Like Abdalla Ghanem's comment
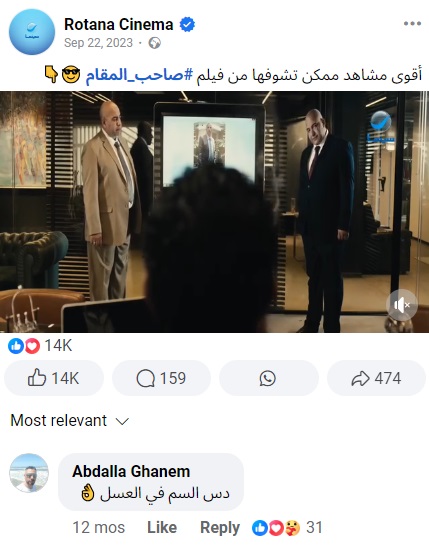429x552 pixels. point(162,527)
